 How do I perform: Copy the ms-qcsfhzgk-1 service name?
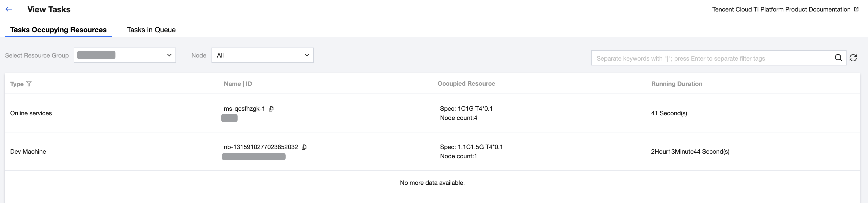[x=271, y=109]
